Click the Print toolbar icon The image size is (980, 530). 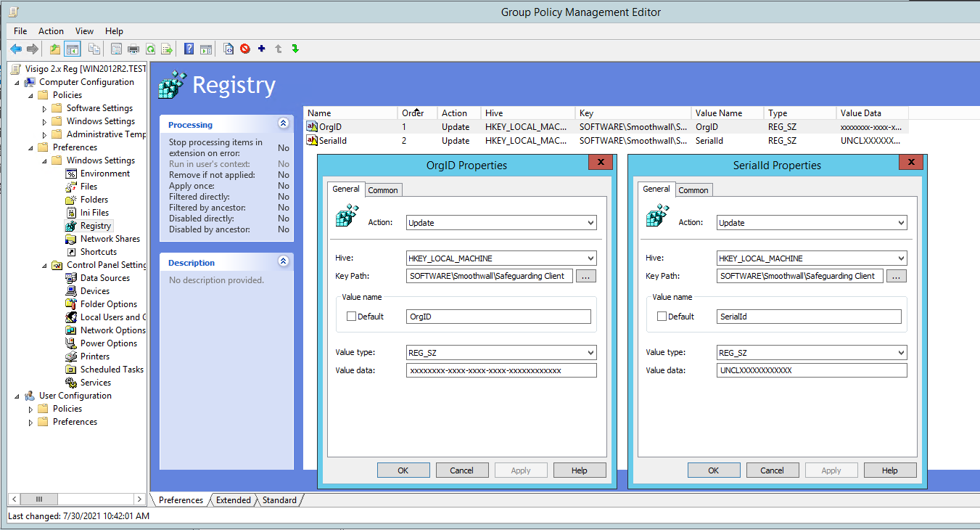point(133,49)
